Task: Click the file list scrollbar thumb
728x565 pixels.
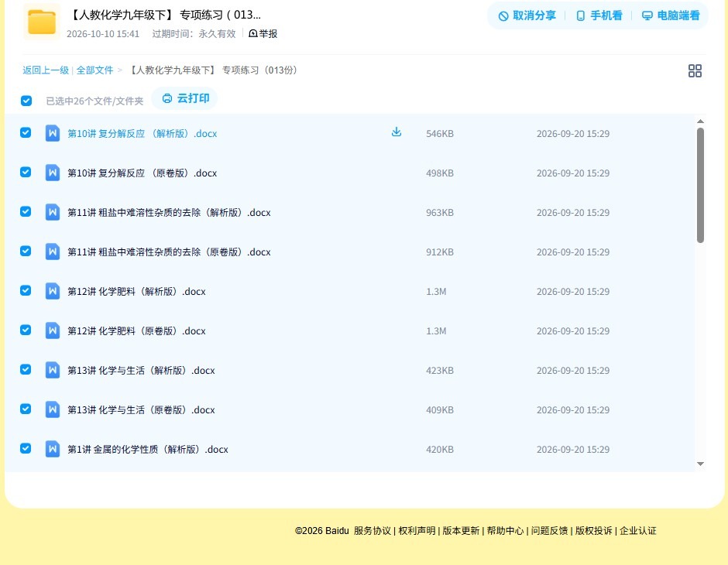Action: [x=700, y=185]
